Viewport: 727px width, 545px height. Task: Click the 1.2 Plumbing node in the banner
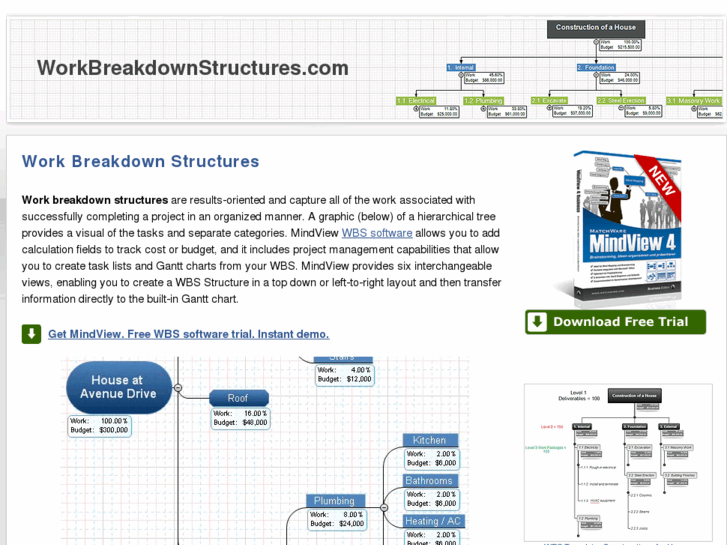click(x=483, y=101)
